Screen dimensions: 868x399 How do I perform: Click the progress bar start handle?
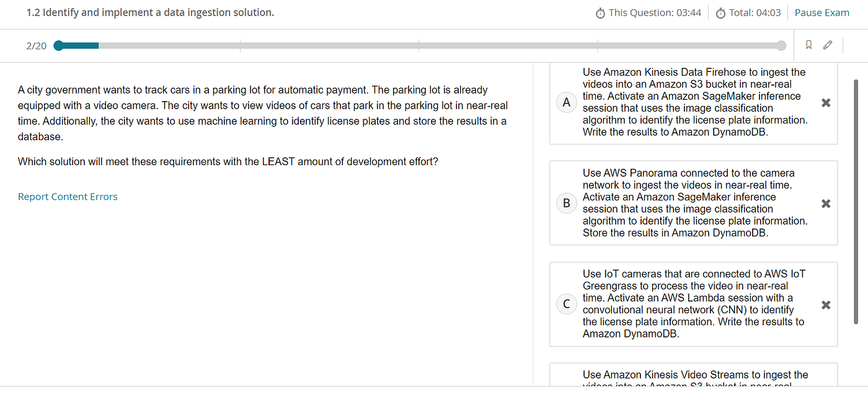pos(59,45)
